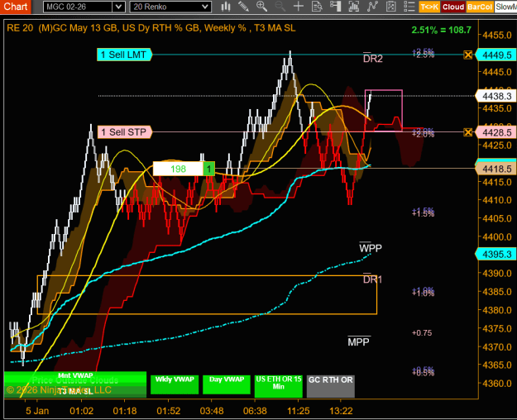
Task: Click the 4449.5 limit price marker
Action: [x=495, y=55]
